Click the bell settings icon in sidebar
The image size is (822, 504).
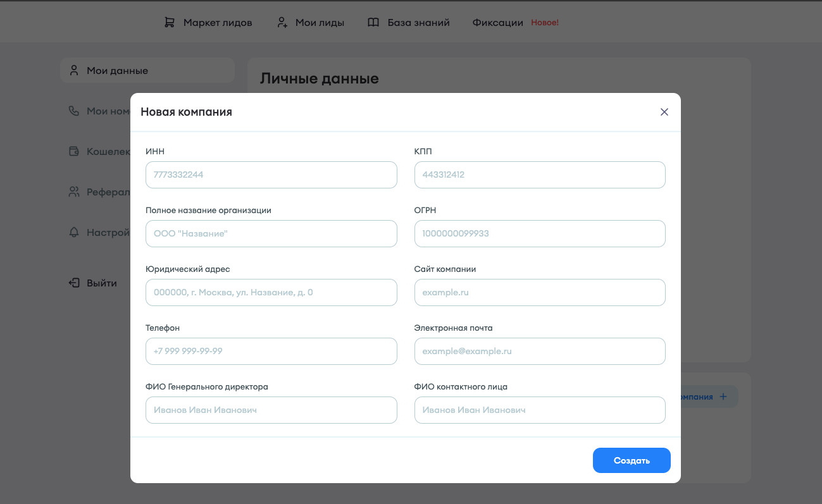coord(74,233)
